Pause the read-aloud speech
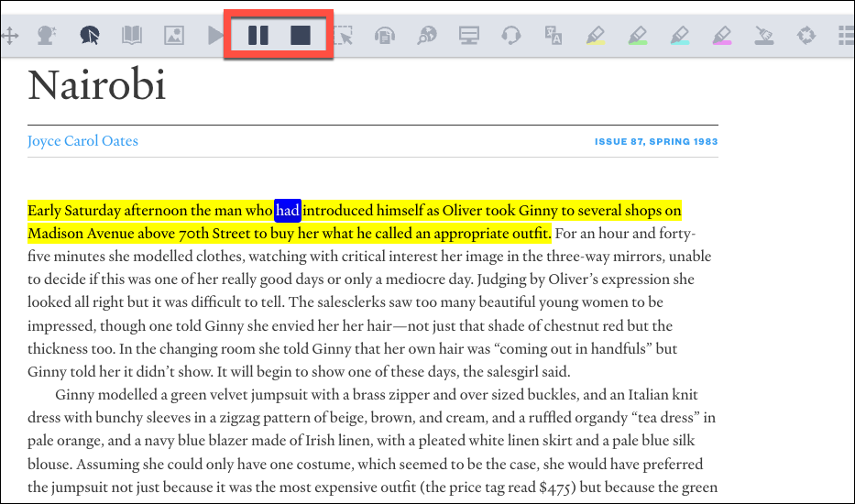Viewport: 855px width, 504px height. click(x=258, y=36)
